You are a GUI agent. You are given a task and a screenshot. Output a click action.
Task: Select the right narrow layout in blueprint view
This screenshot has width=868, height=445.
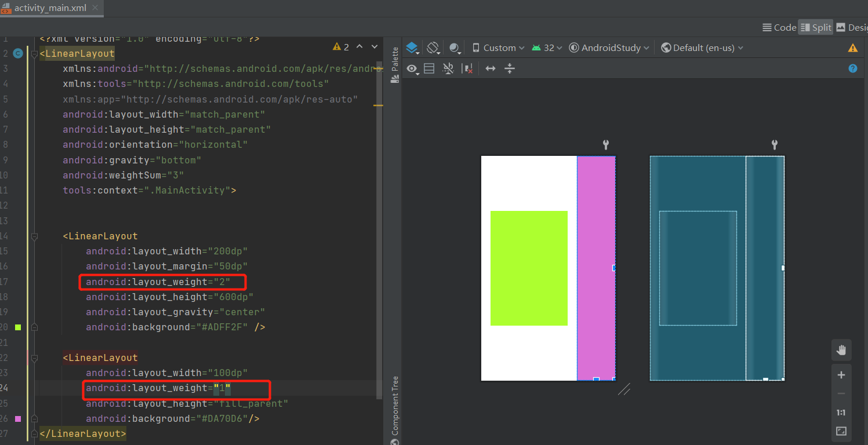click(765, 268)
